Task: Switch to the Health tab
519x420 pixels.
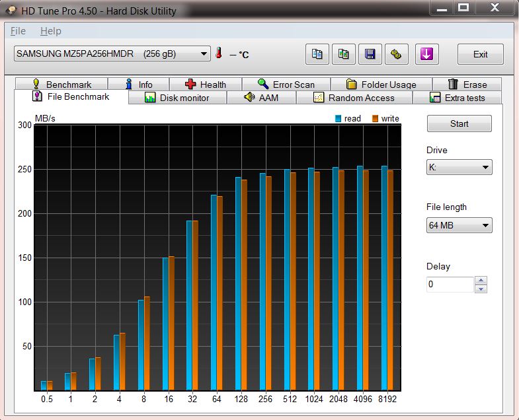Action: click(x=206, y=85)
